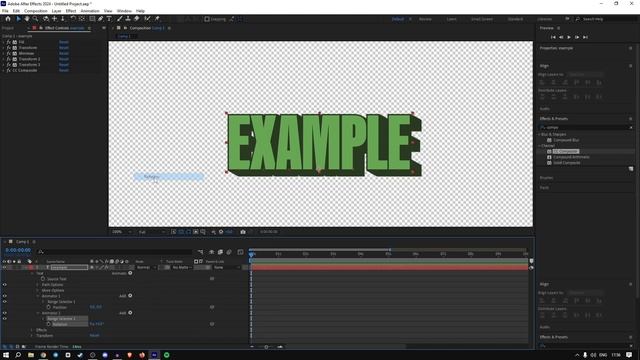Toggle visibility eye of example layer
The width and height of the screenshot is (640, 360).
click(x=4, y=267)
